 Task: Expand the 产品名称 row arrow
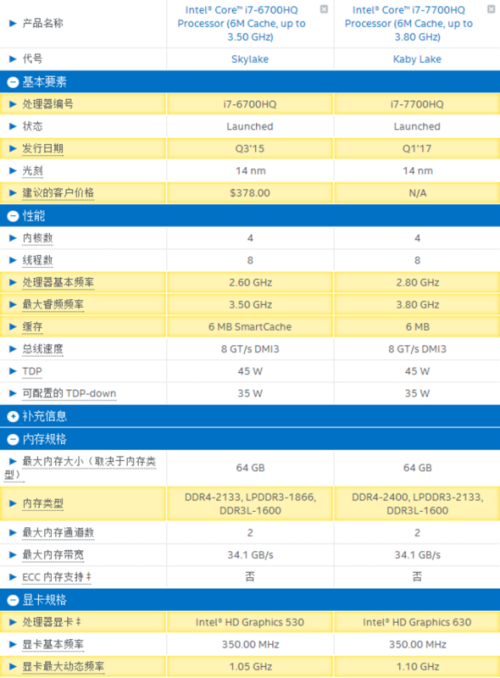click(x=13, y=23)
